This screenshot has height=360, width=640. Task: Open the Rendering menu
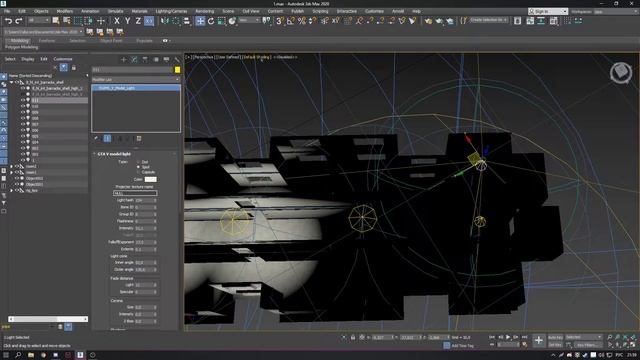(204, 11)
